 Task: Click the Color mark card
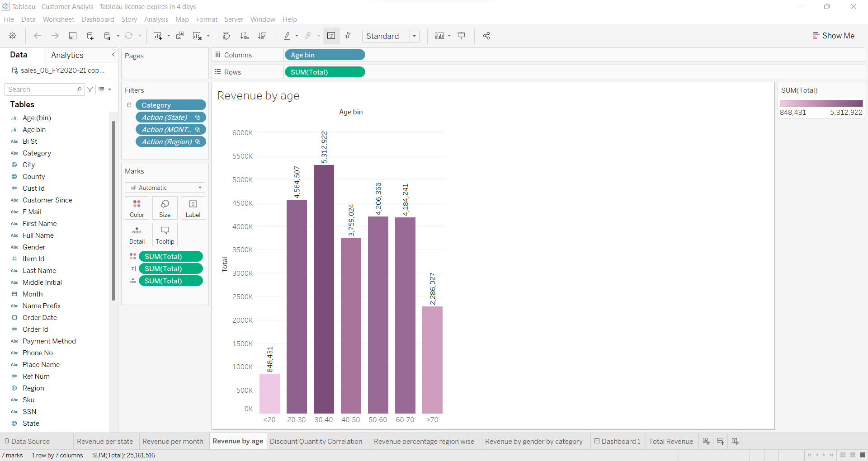click(137, 208)
